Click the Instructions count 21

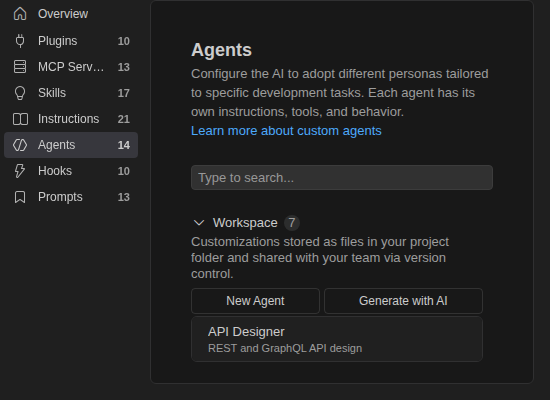click(123, 119)
